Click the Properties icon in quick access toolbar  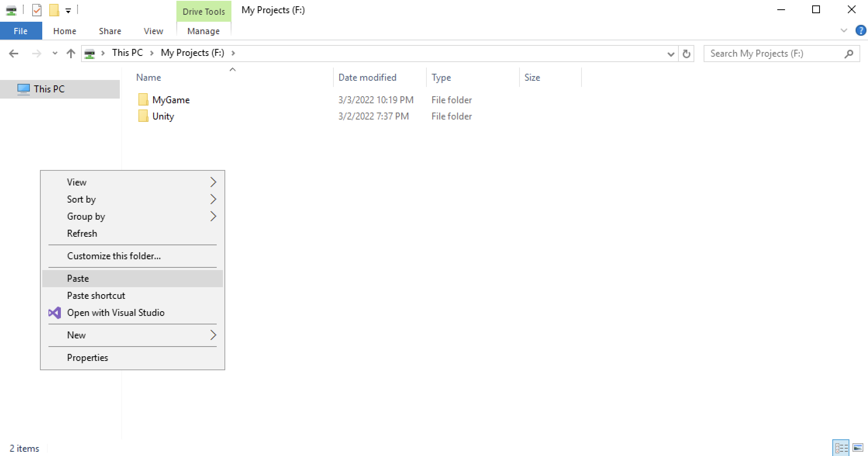click(x=36, y=10)
